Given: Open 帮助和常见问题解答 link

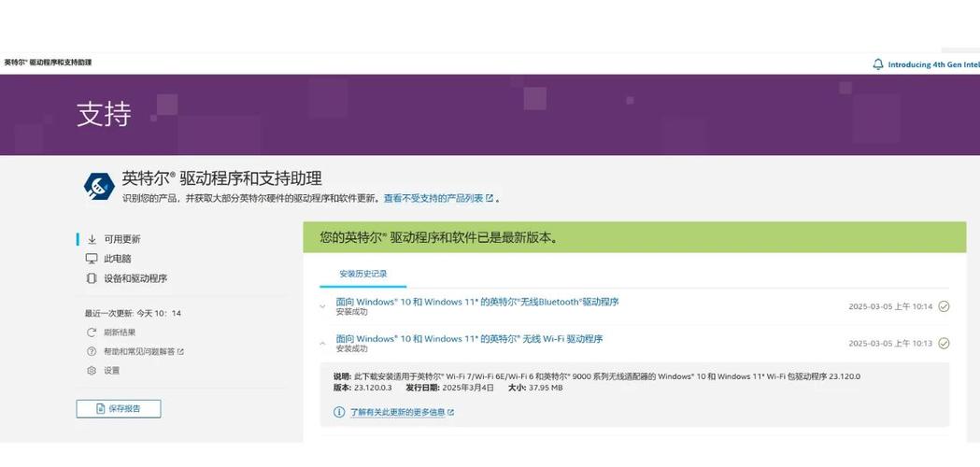Looking at the screenshot, I should tap(139, 352).
